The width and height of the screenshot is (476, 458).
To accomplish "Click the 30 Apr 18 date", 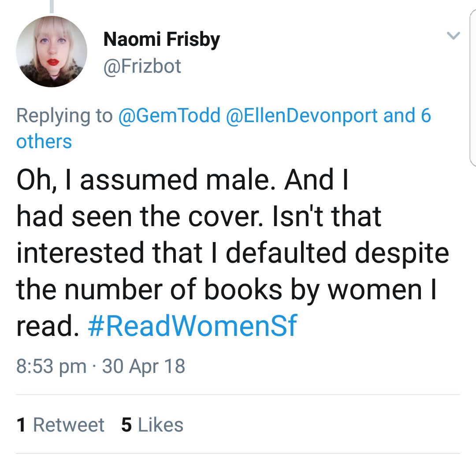I will click(143, 366).
